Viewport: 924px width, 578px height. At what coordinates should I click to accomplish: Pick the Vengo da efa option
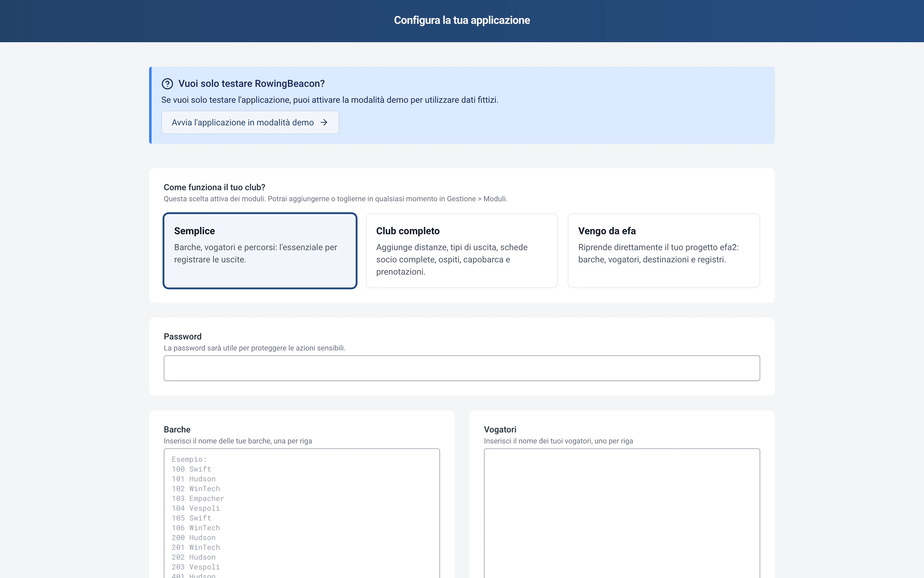tap(664, 251)
